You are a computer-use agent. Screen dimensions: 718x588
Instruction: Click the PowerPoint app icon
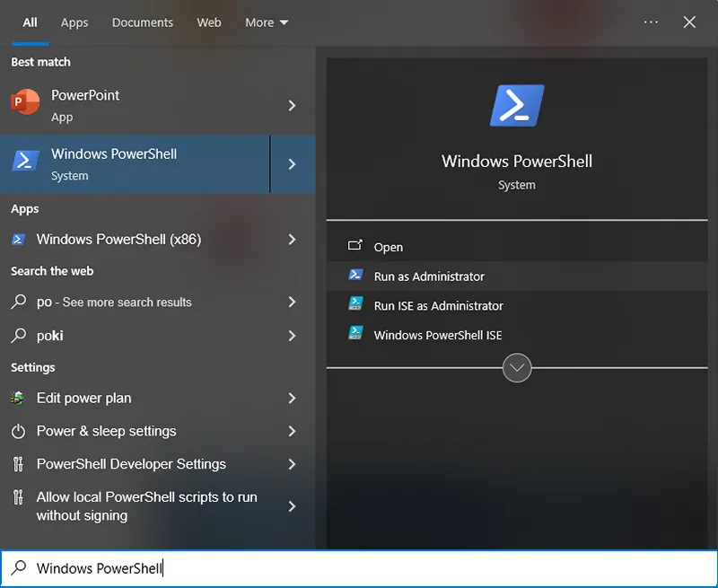(x=25, y=101)
